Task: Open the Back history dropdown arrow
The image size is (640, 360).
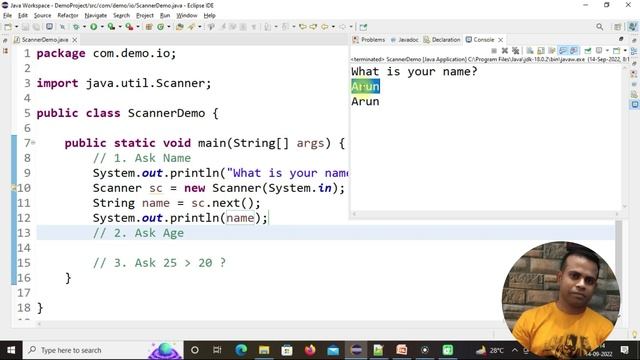Action: click(333, 27)
